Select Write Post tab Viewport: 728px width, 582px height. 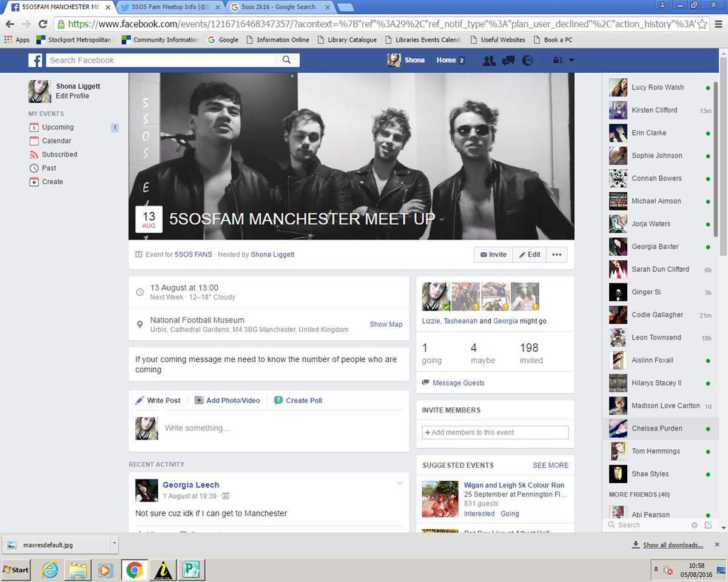pos(158,400)
